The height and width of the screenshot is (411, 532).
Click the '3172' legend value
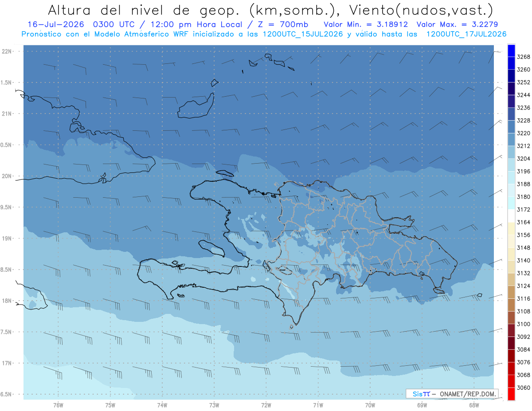click(x=524, y=209)
